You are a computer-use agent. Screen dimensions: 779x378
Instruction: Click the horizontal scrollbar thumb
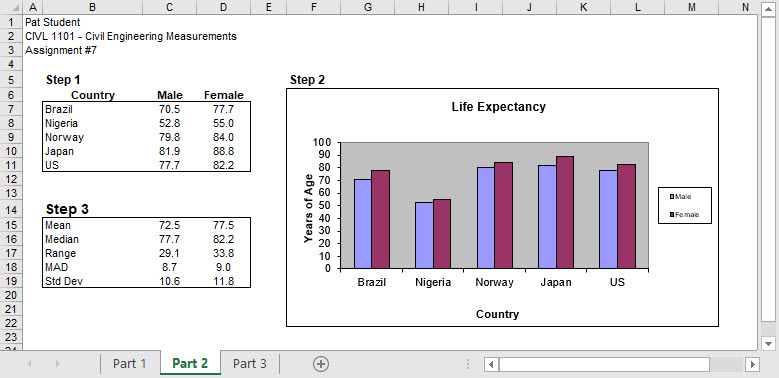(x=604, y=364)
